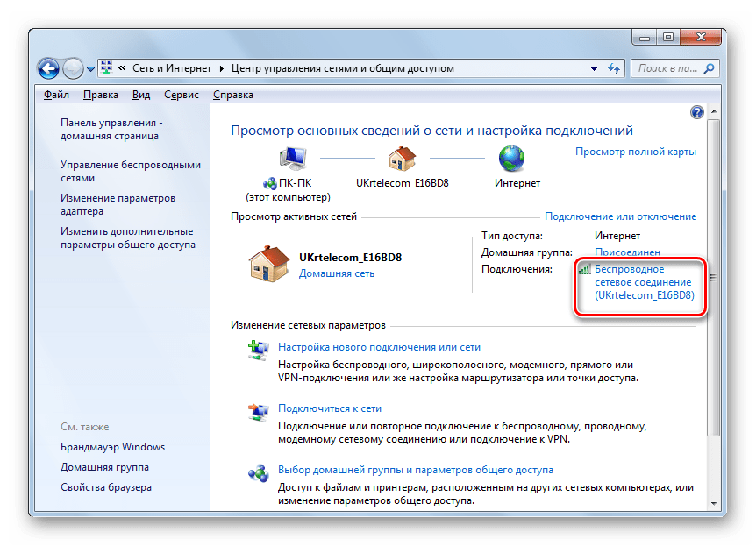Click the "ПК-ПК" computer name label

click(x=295, y=183)
